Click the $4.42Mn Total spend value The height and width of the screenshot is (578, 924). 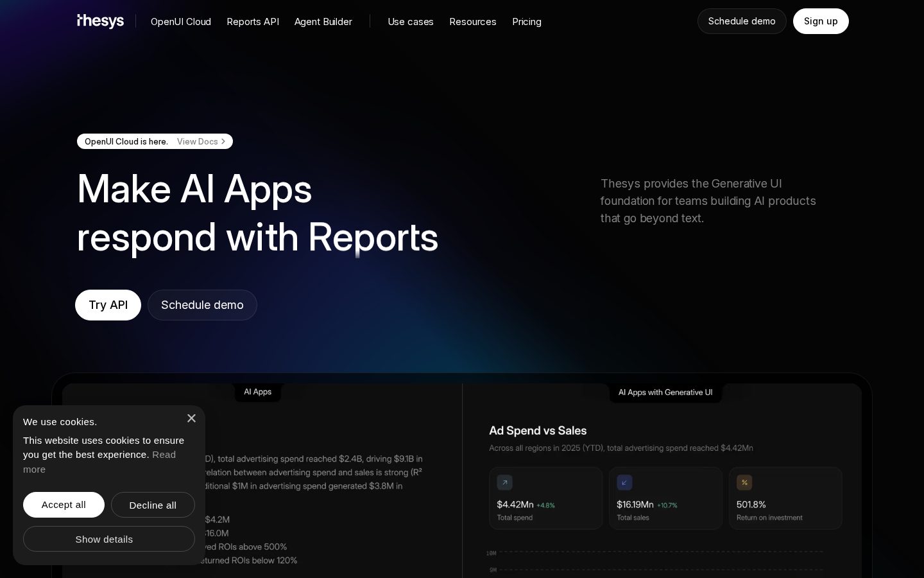point(515,505)
